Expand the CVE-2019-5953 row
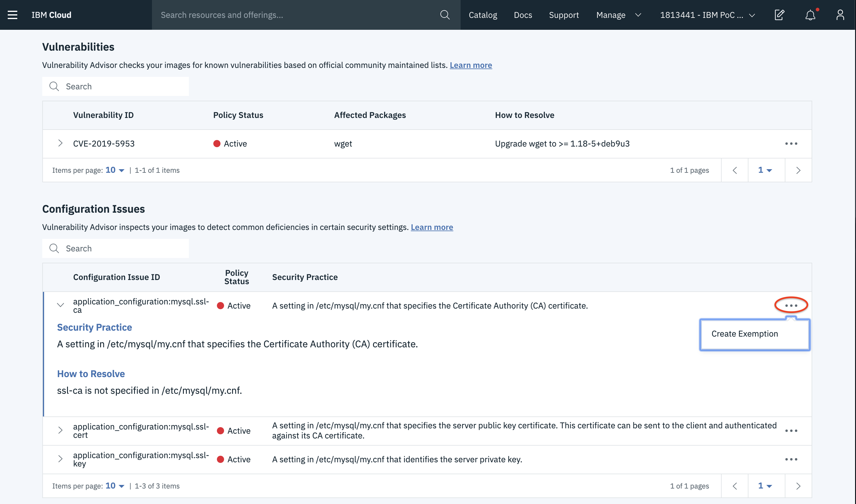Viewport: 856px width, 504px height. pyautogui.click(x=60, y=143)
